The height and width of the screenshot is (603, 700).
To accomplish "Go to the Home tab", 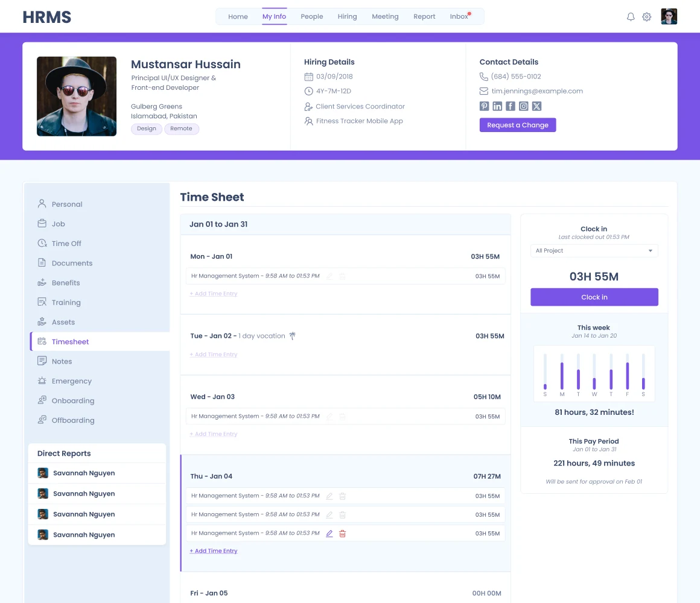I will pyautogui.click(x=238, y=16).
